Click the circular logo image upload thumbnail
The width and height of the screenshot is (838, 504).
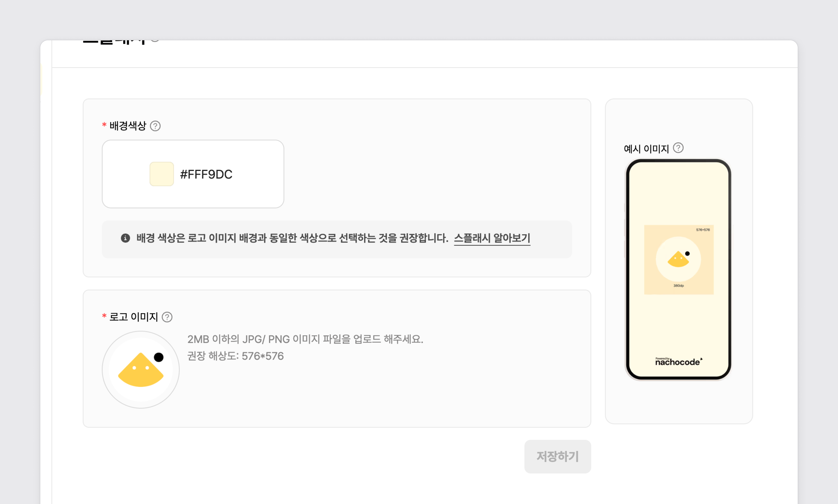(141, 369)
